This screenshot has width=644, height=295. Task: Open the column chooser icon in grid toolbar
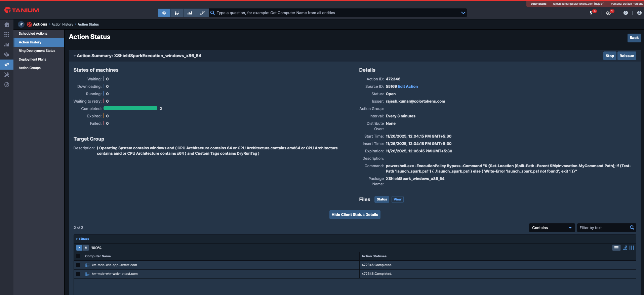point(632,248)
